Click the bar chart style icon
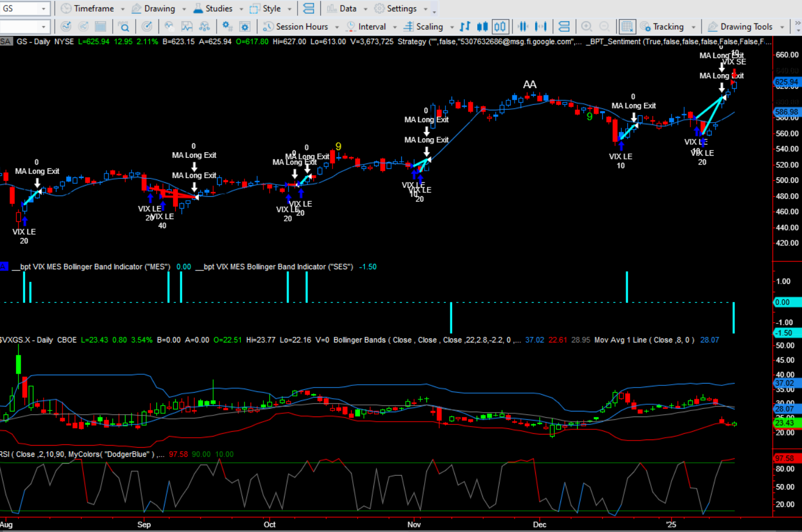The width and height of the screenshot is (802, 532). (x=465, y=26)
